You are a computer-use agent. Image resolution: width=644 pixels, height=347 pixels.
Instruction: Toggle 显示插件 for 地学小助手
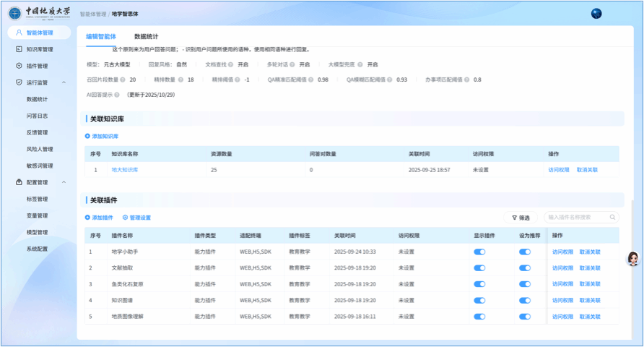pyautogui.click(x=479, y=252)
